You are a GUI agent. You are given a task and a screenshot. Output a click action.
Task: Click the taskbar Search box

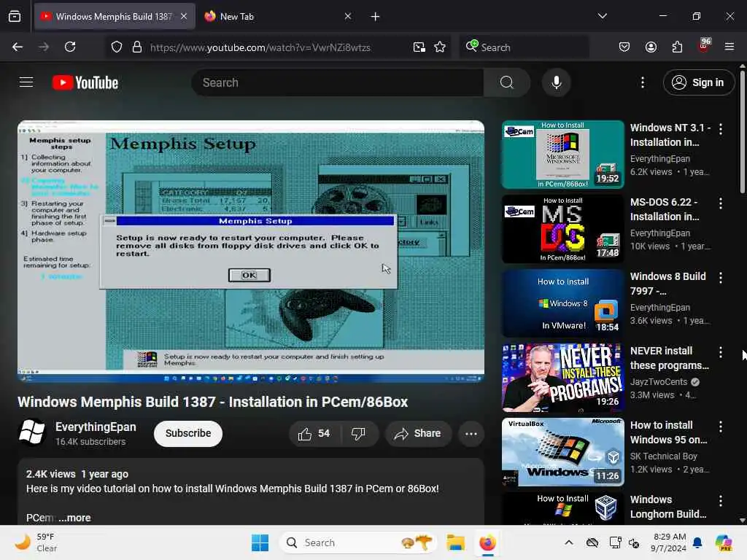click(358, 542)
